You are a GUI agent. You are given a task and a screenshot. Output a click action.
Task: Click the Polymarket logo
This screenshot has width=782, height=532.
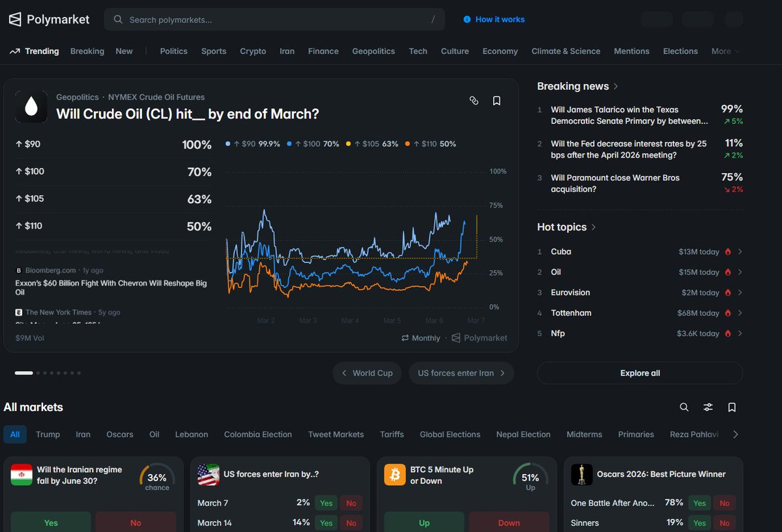[x=49, y=20]
